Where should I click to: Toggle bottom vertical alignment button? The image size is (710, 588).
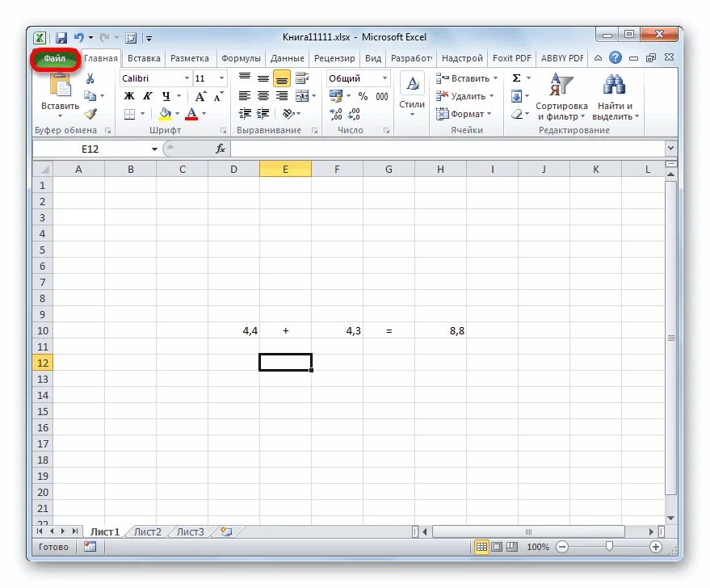282,78
